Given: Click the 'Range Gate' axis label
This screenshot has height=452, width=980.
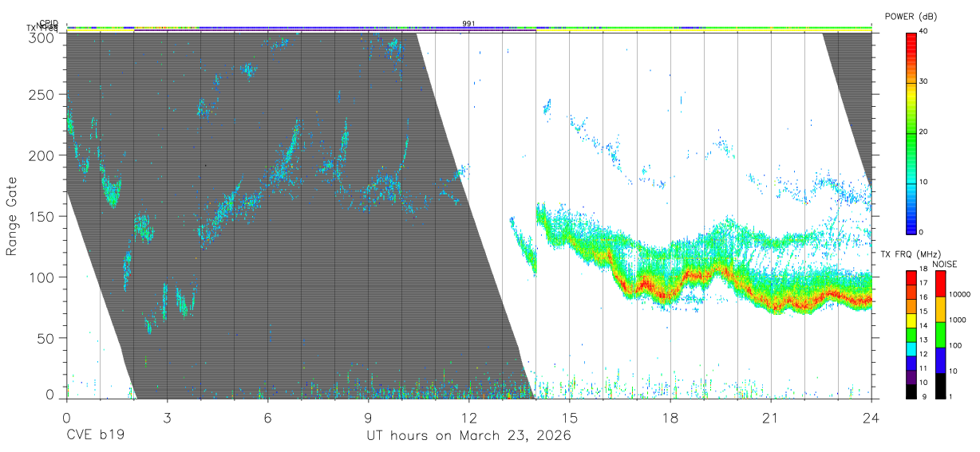Looking at the screenshot, I should pos(12,216).
